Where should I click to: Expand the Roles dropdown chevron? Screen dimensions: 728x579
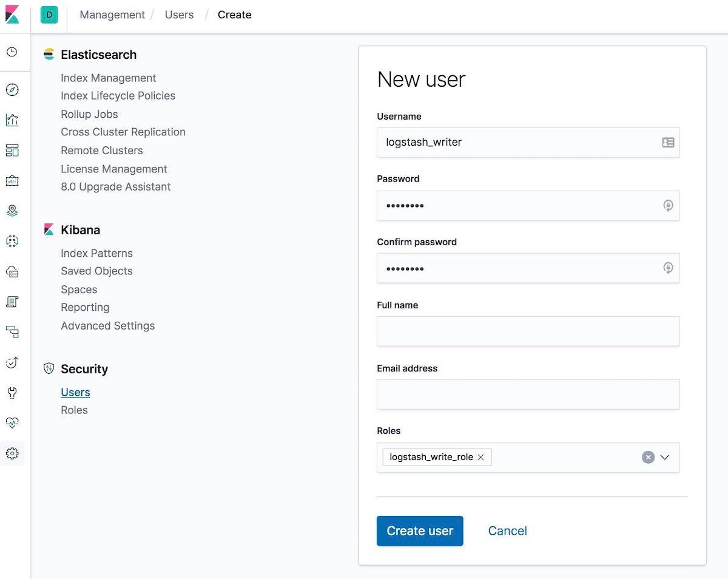click(x=665, y=458)
